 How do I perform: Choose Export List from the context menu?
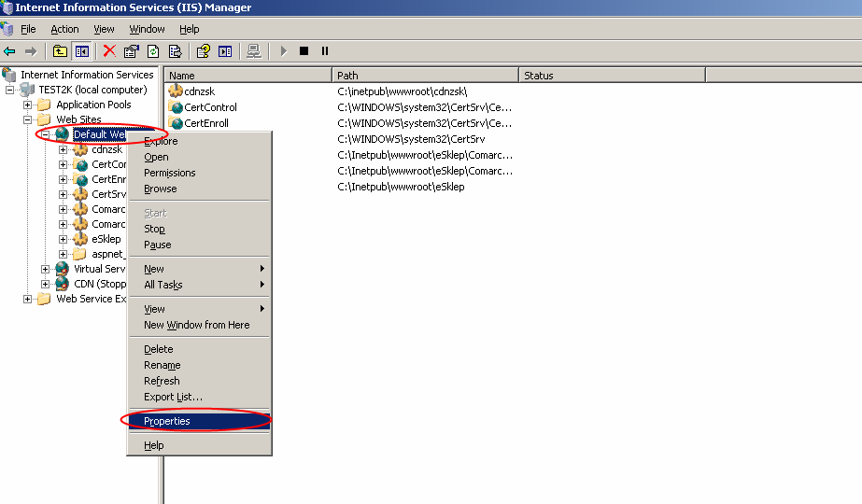(x=200, y=397)
